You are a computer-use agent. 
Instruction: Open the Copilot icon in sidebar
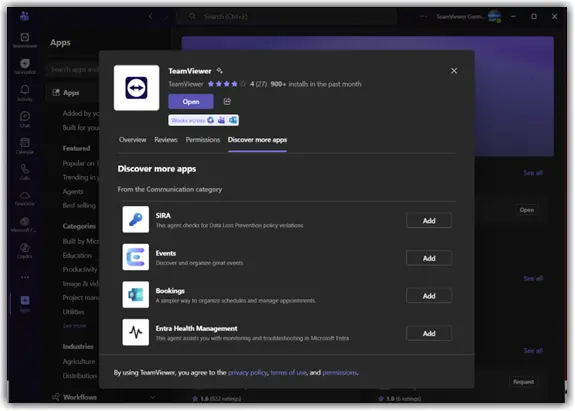25,250
